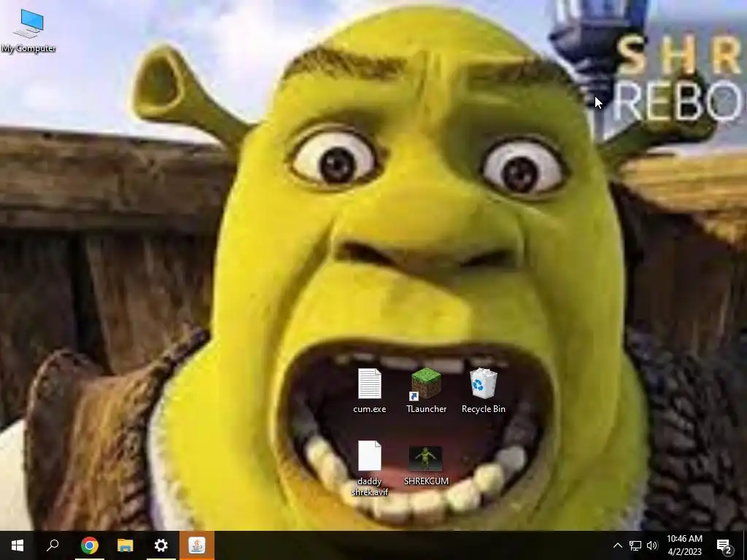The height and width of the screenshot is (560, 747).
Task: Click the My Computer label text
Action: [28, 49]
